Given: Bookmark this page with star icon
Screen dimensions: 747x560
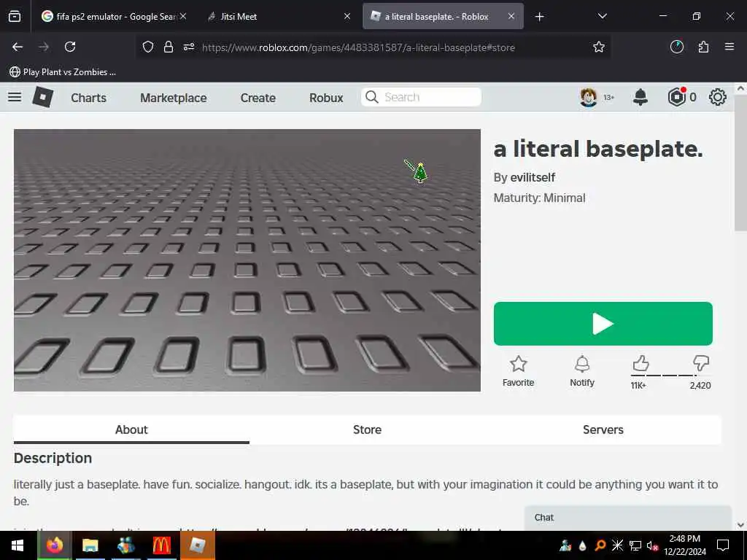Looking at the screenshot, I should click(599, 47).
